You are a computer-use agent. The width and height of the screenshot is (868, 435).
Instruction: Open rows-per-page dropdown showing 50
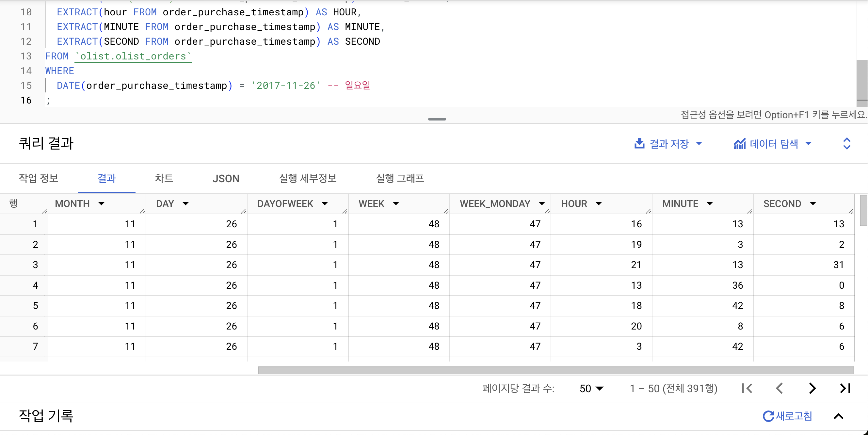click(591, 388)
